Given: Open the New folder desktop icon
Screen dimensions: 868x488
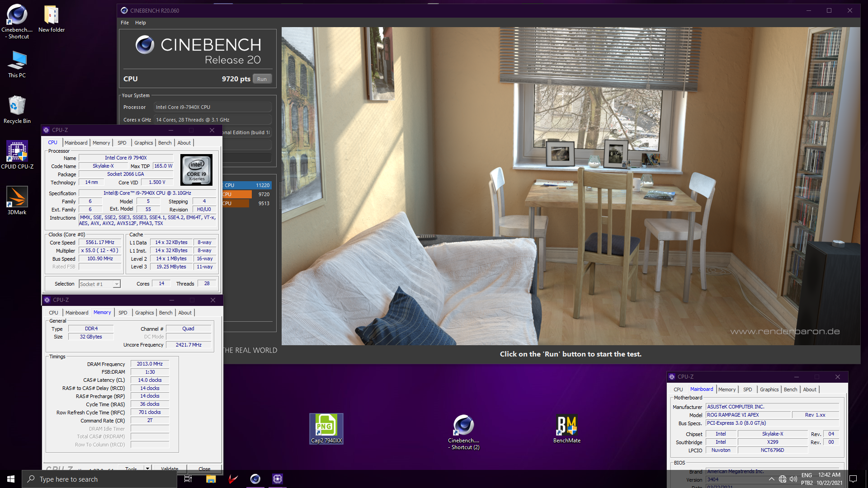Looking at the screenshot, I should (52, 19).
